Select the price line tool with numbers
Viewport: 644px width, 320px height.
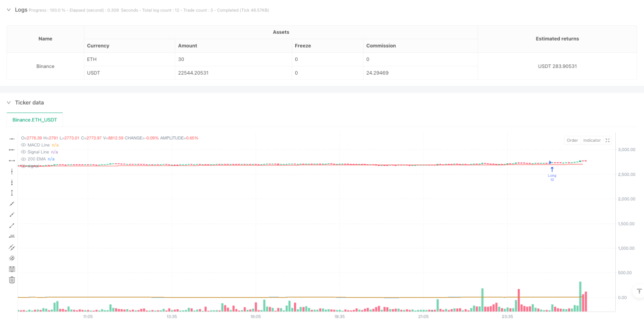click(12, 236)
